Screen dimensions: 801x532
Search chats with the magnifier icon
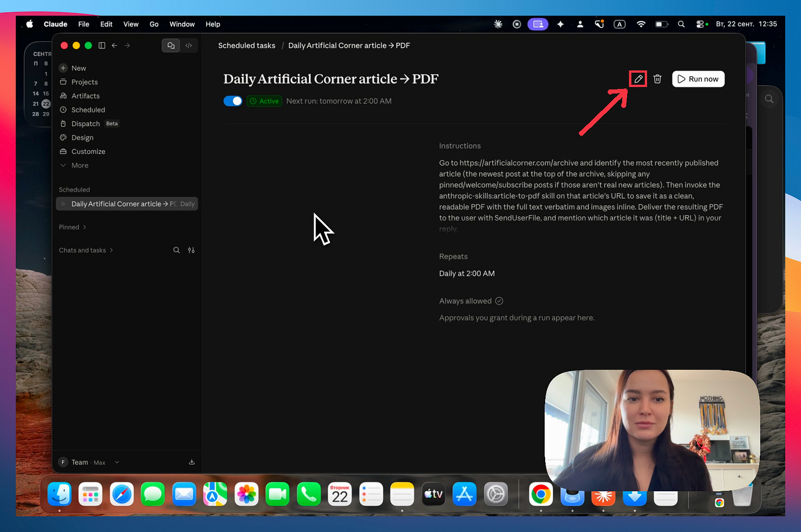pos(177,250)
